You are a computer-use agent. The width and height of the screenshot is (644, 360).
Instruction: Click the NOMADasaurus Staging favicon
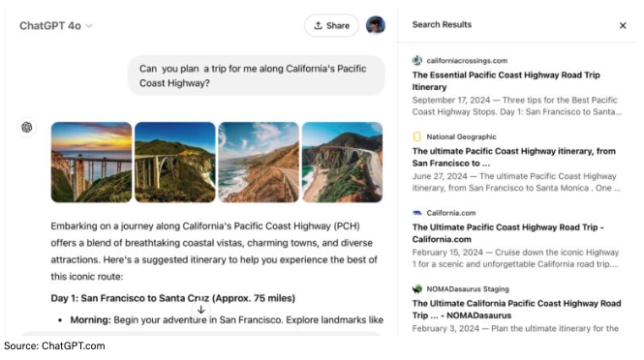416,289
